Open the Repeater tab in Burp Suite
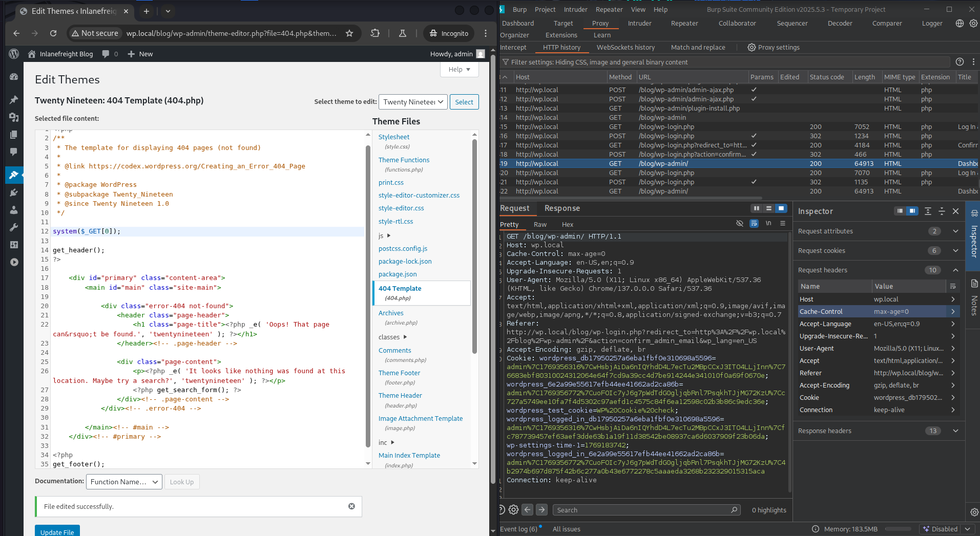980x536 pixels. 684,23
